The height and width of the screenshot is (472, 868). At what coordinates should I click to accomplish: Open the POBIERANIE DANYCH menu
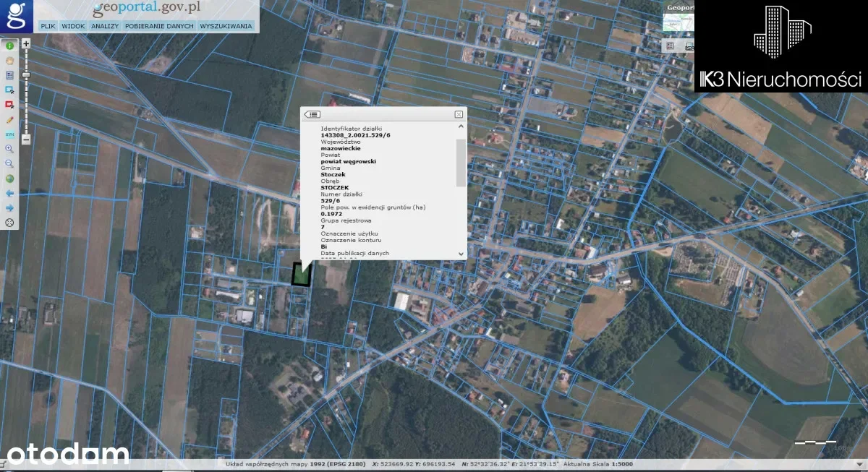159,26
